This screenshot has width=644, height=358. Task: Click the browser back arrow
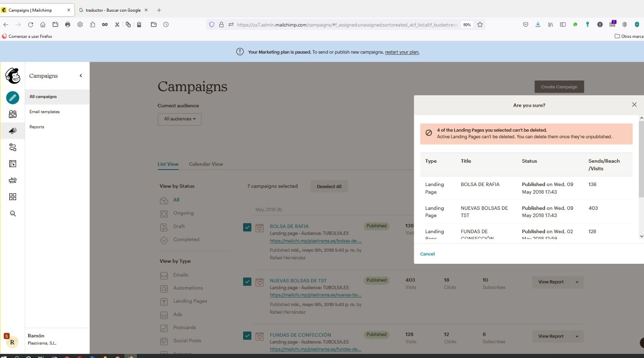pos(6,25)
